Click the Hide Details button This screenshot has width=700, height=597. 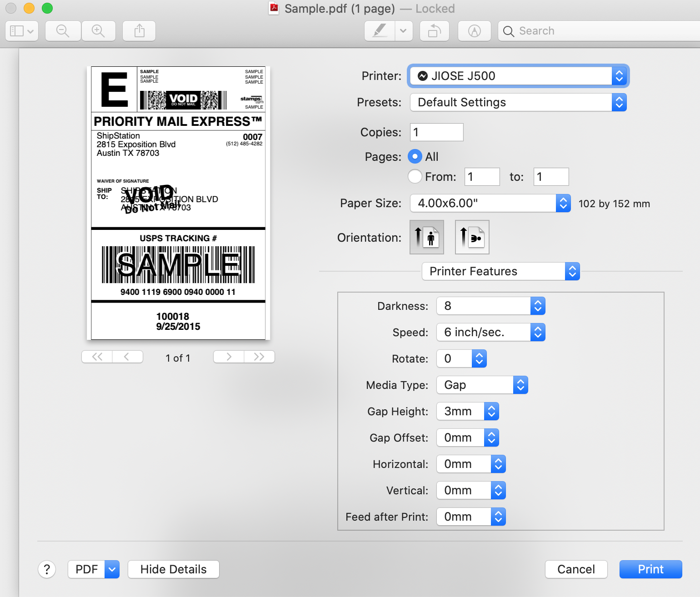coord(174,569)
